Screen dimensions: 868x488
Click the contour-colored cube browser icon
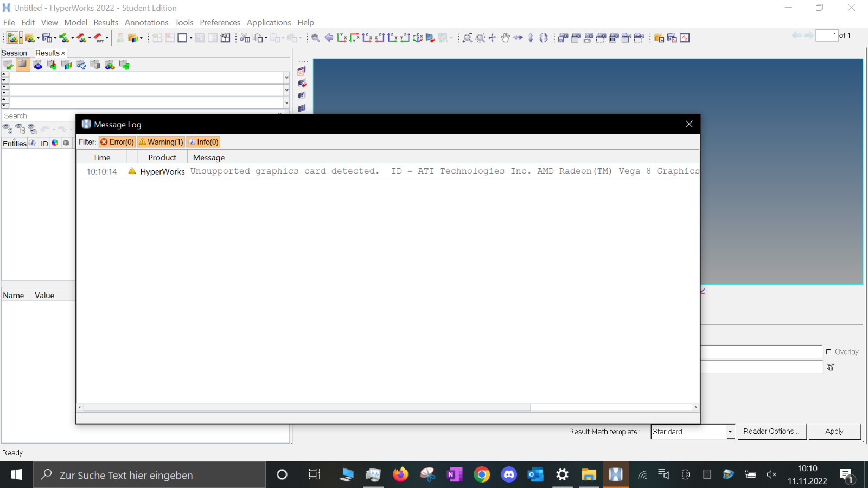click(x=66, y=65)
